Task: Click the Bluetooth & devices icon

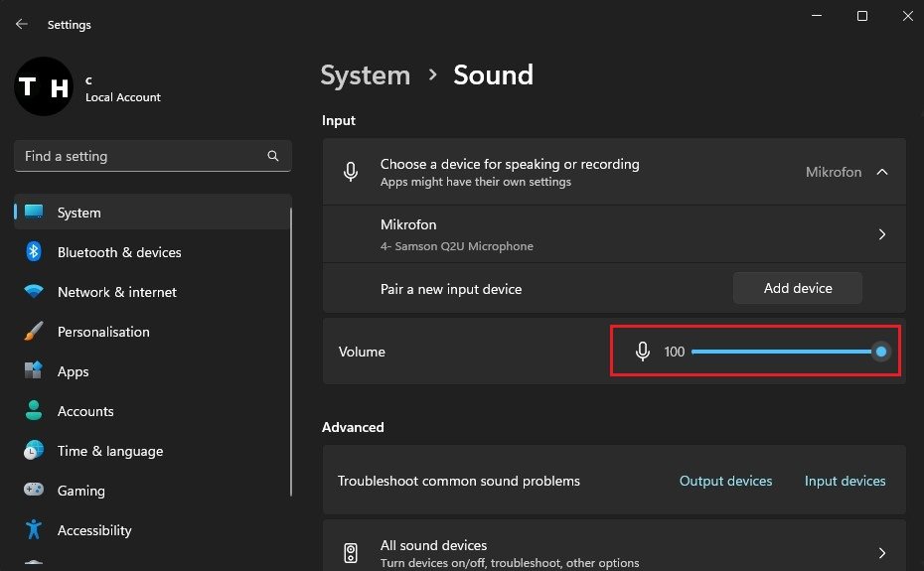Action: [x=34, y=252]
